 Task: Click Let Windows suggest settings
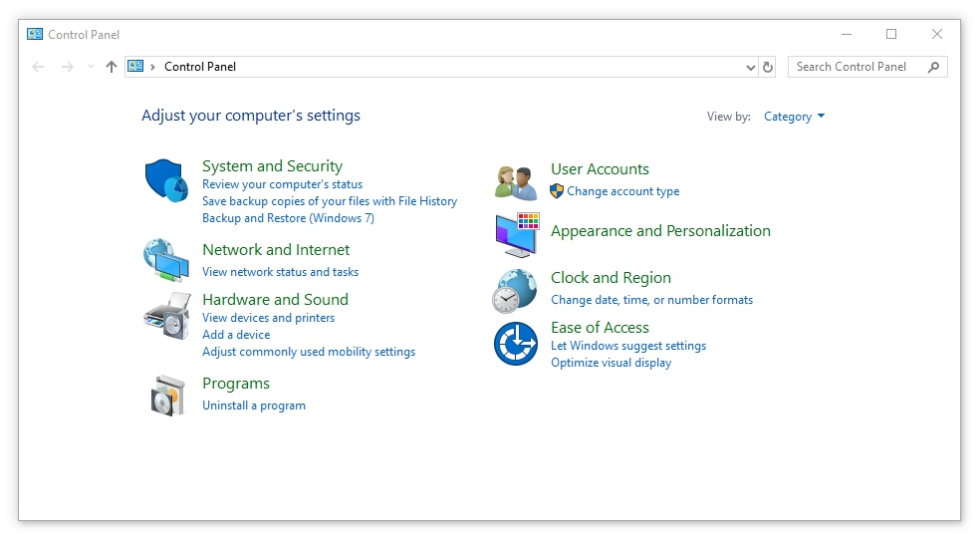[628, 346]
